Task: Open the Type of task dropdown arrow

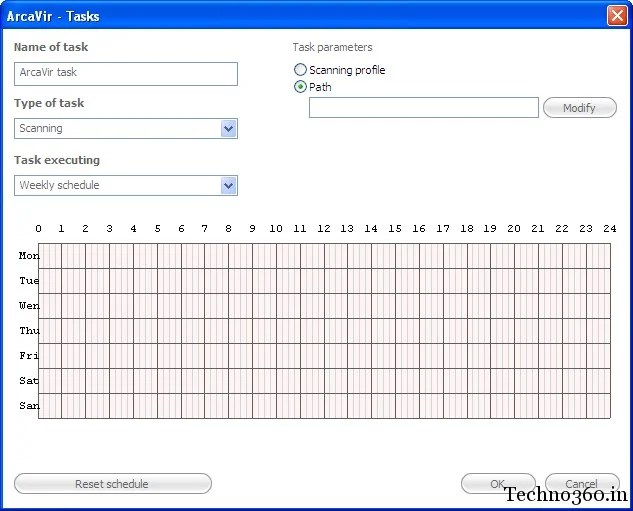Action: click(228, 129)
